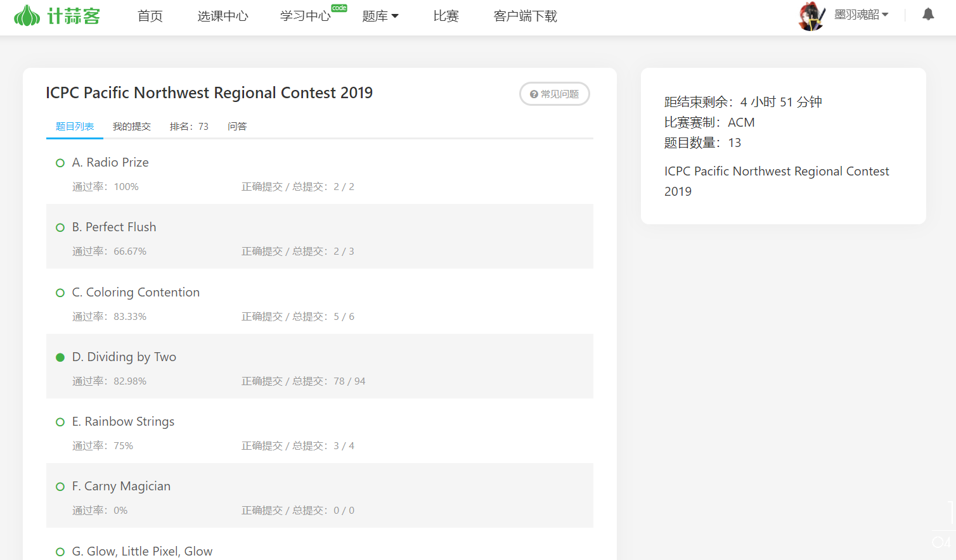Click status circle beside E. Rainbow Strings

[x=60, y=422]
